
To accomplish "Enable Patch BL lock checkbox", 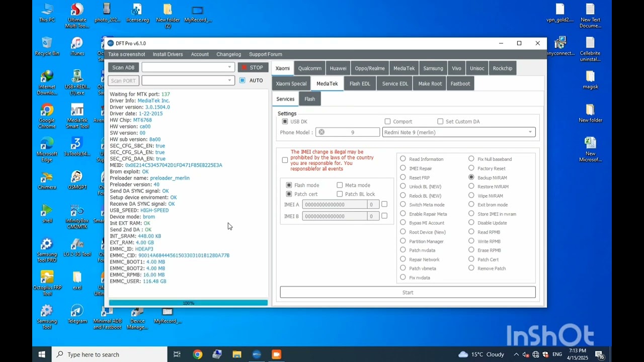I will [340, 194].
